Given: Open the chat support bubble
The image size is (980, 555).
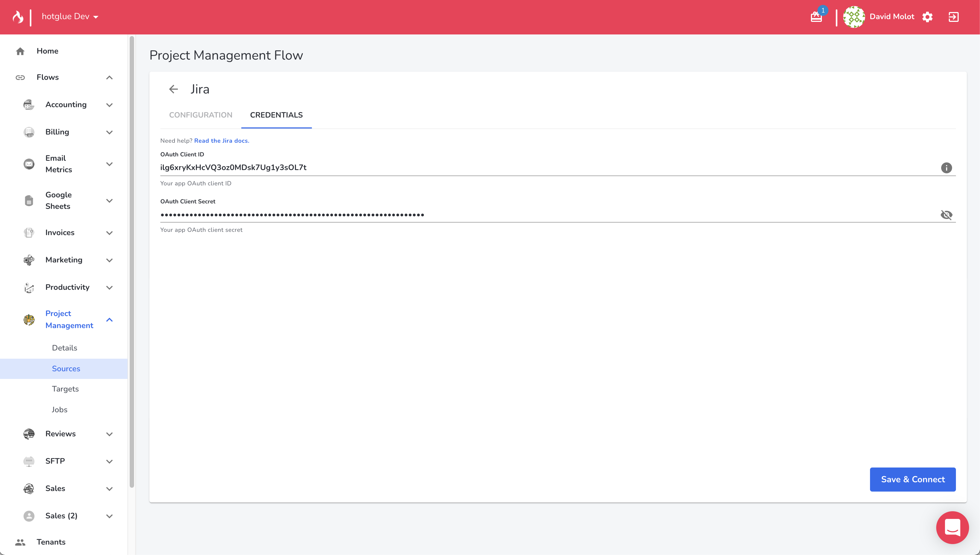Looking at the screenshot, I should pos(952,528).
